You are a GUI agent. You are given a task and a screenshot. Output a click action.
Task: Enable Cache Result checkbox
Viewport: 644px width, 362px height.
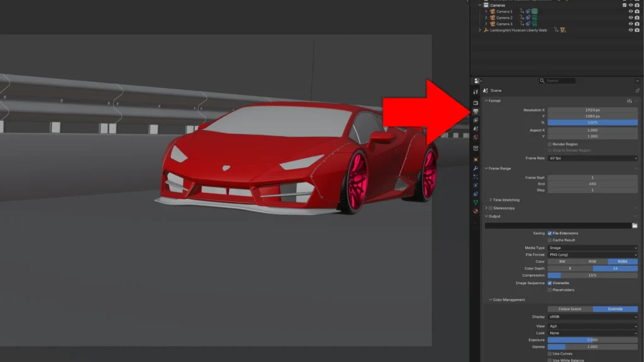pos(550,240)
